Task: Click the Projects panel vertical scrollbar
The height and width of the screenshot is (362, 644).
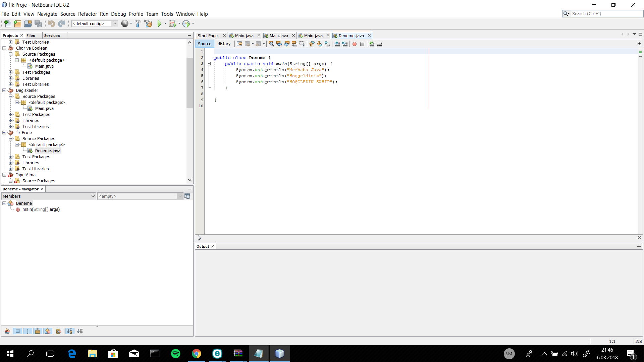Action: coord(190,83)
